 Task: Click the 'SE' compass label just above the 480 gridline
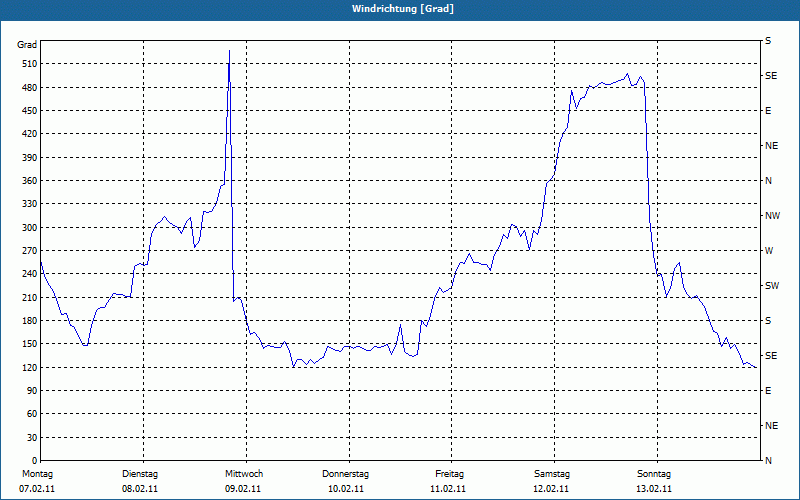point(771,76)
